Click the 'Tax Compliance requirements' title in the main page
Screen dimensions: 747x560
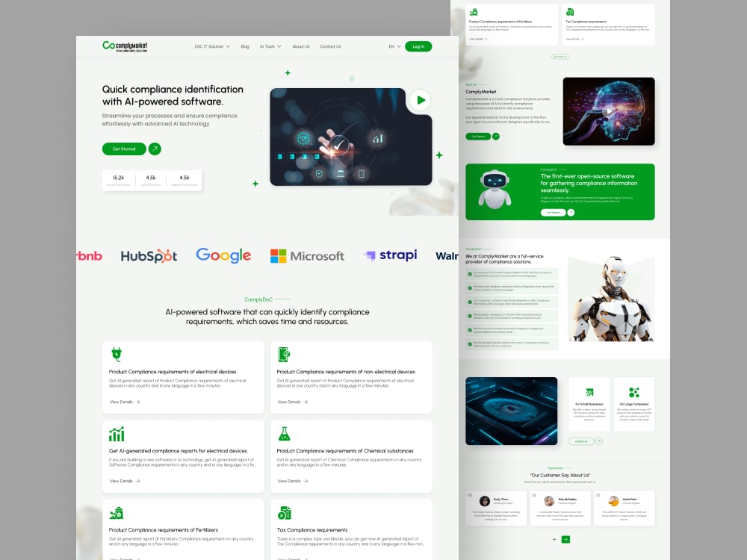312,530
